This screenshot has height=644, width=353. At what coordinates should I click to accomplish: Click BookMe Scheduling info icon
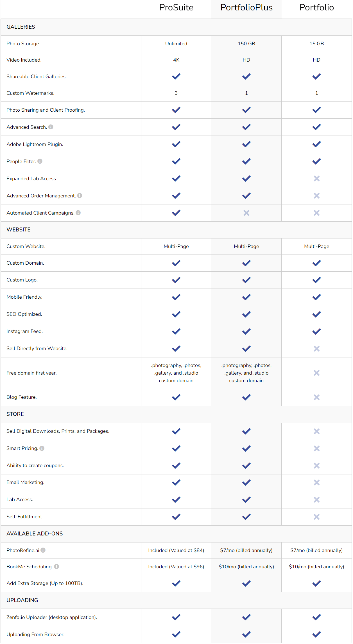pos(56,567)
